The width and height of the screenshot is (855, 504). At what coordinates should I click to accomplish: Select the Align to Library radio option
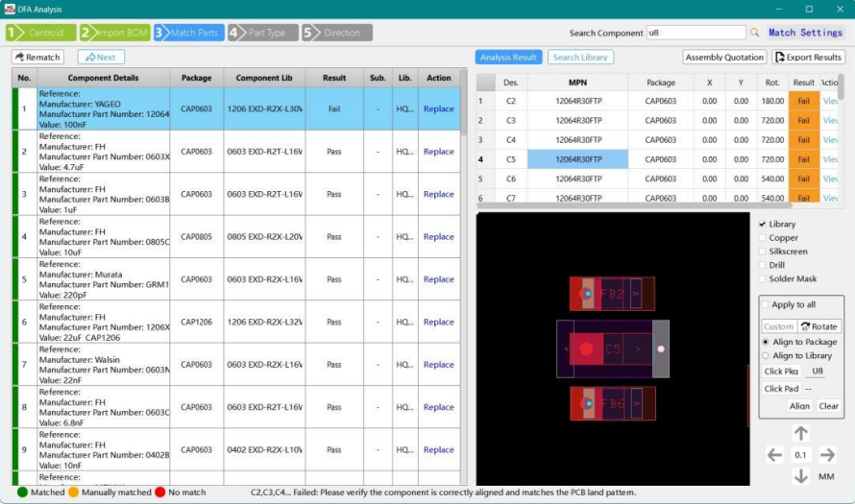click(x=766, y=356)
